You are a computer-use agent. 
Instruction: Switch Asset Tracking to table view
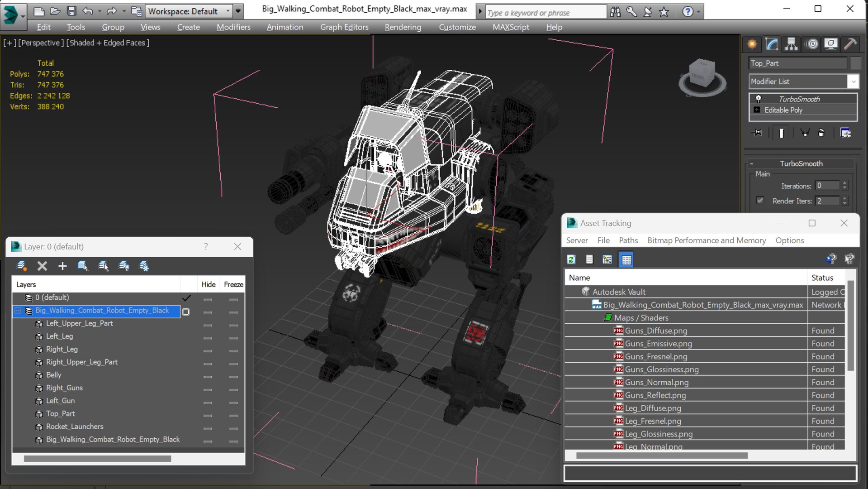626,259
